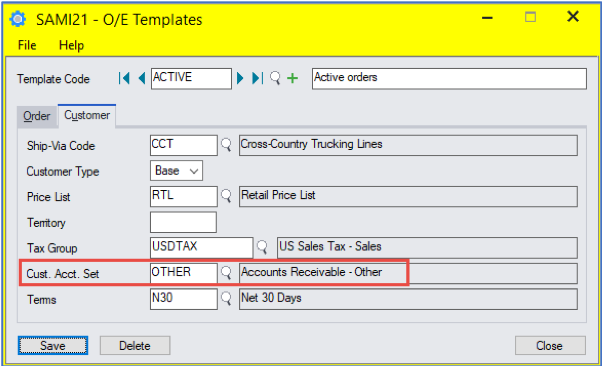Go to last template record arrow

click(x=257, y=78)
